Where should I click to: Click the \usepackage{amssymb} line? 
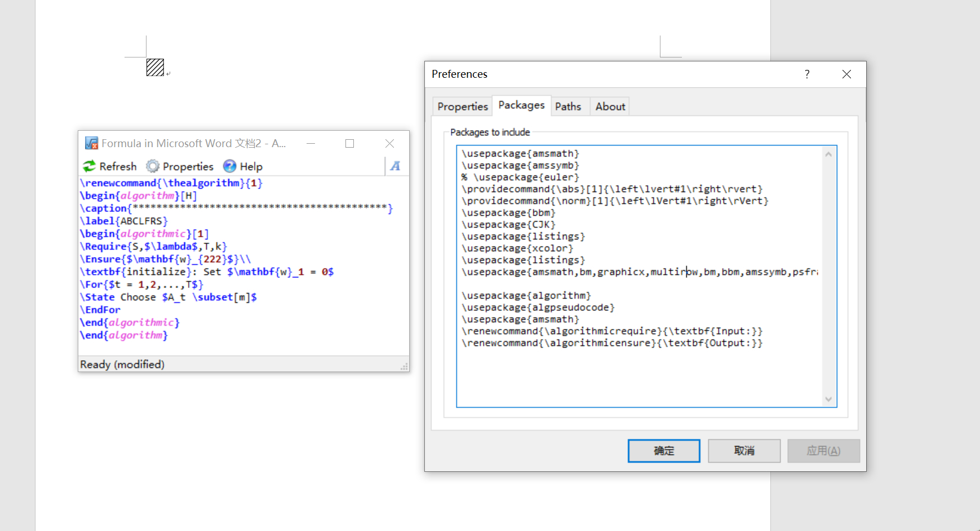[x=520, y=165]
